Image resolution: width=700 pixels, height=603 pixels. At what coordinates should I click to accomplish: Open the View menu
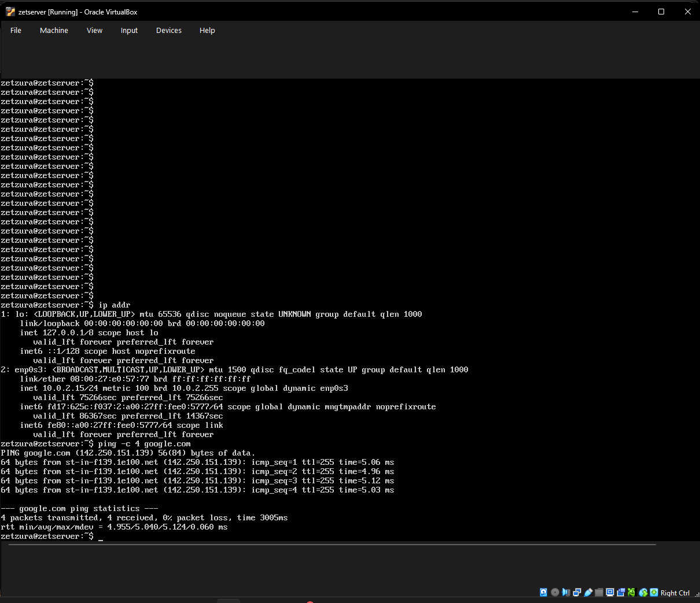94,30
